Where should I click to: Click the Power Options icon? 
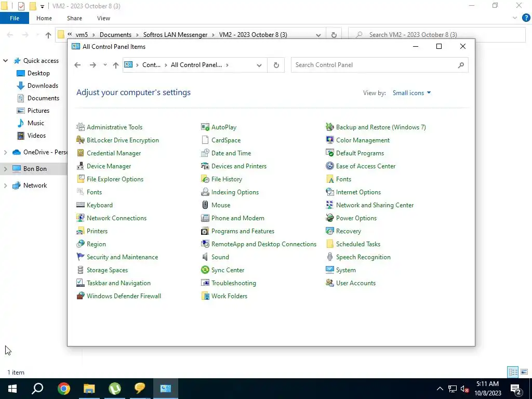tap(330, 218)
